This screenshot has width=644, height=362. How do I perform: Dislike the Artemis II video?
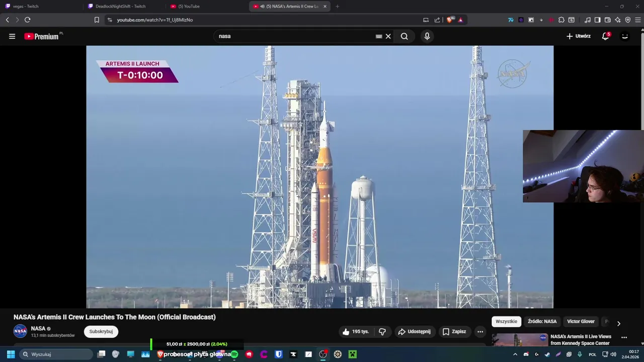pyautogui.click(x=382, y=332)
